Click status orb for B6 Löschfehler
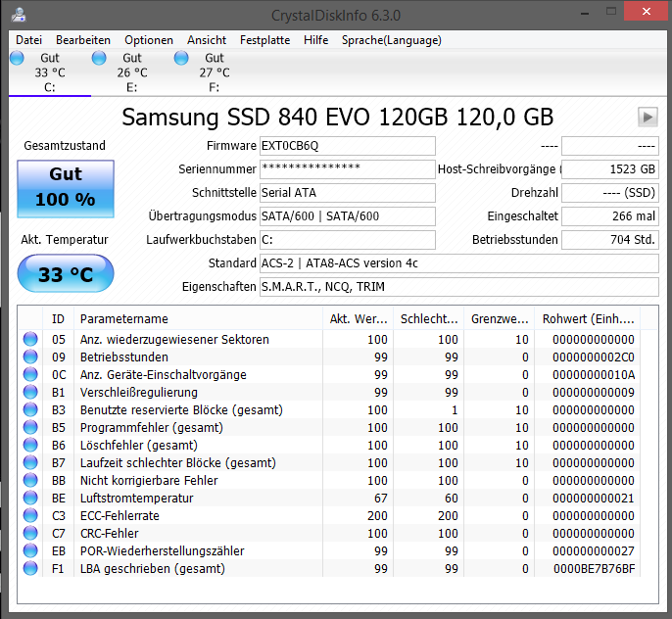This screenshot has width=672, height=619. click(x=30, y=445)
